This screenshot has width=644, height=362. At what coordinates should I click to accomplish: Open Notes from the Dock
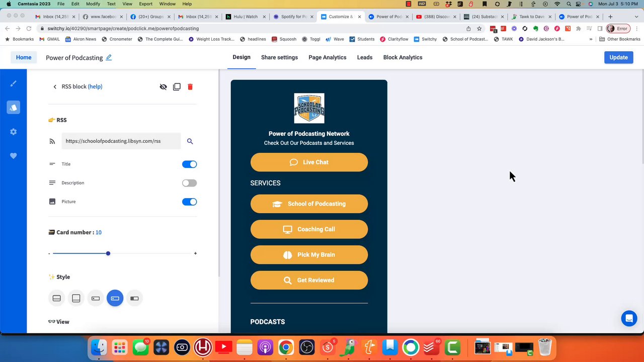[244, 347]
